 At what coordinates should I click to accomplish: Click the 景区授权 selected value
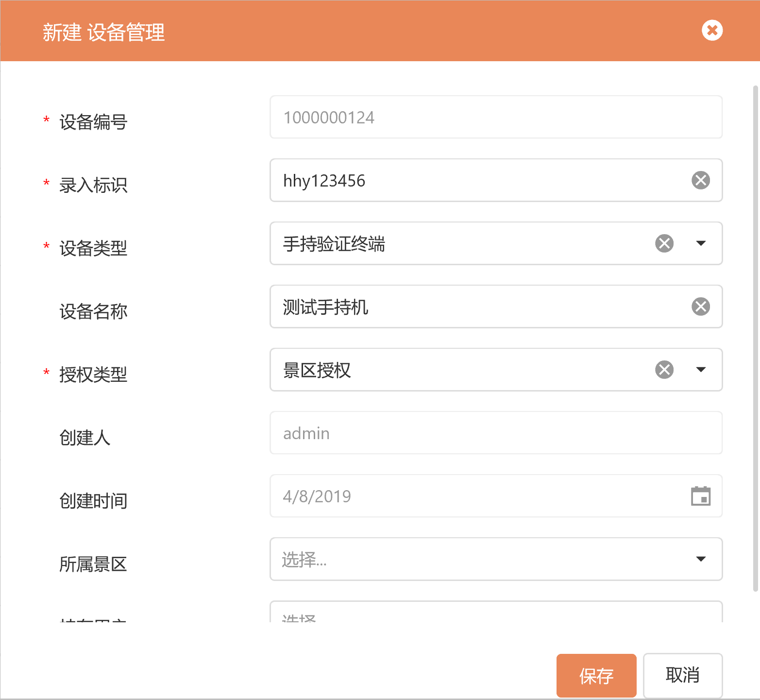(x=317, y=370)
